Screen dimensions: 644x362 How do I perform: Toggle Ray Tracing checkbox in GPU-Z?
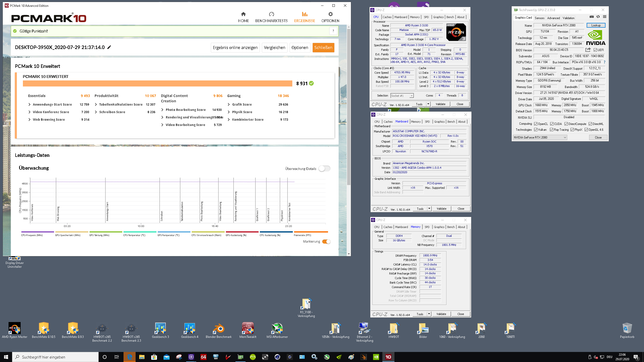[x=551, y=130]
